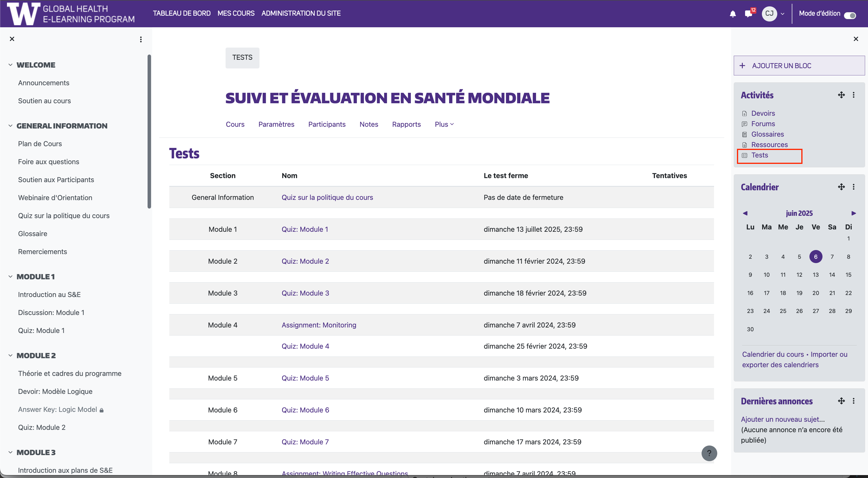Switch to the Participants tab
Screen dimensions: 868x478
click(x=326, y=124)
